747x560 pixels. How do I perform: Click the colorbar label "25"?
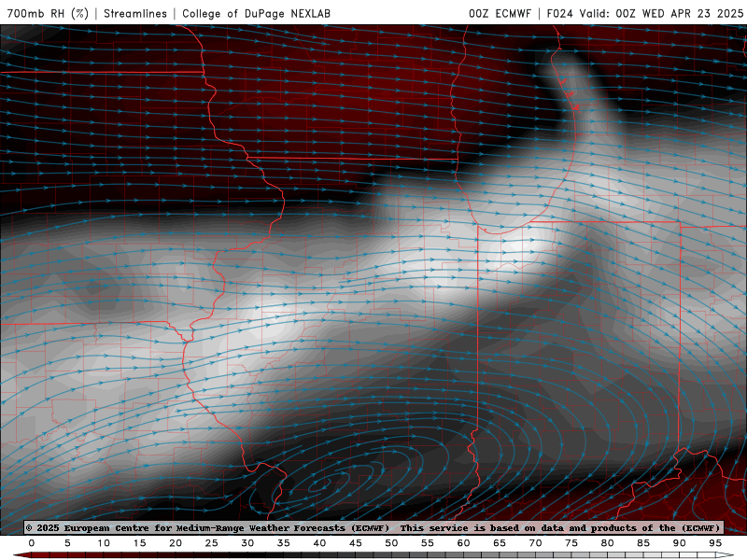click(212, 543)
